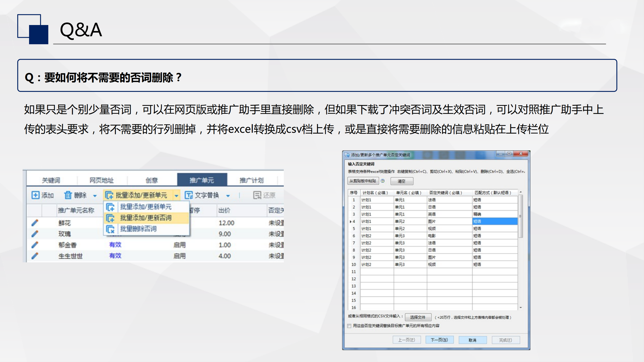Close the 添加/更新多个推广单元否定关键词 dialog
644x362 pixels.
(521, 154)
